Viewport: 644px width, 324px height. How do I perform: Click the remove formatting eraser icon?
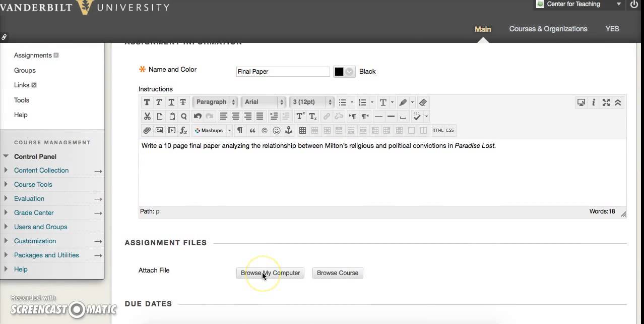click(423, 102)
